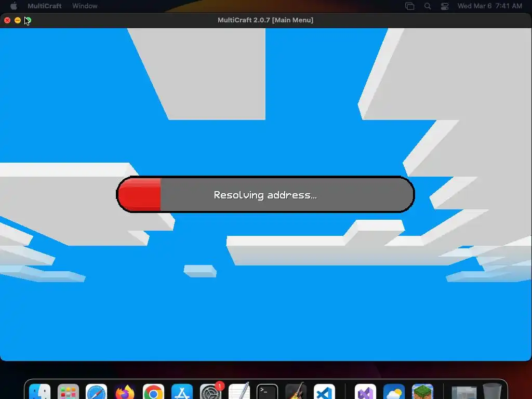Launch Visual Studio (purple icon) from the dock
The image size is (532, 399).
click(x=365, y=393)
